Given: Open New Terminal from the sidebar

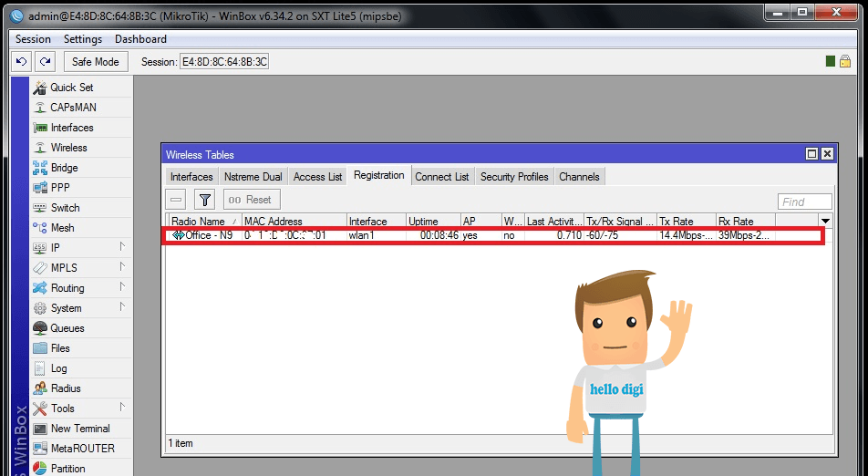Looking at the screenshot, I should point(80,429).
